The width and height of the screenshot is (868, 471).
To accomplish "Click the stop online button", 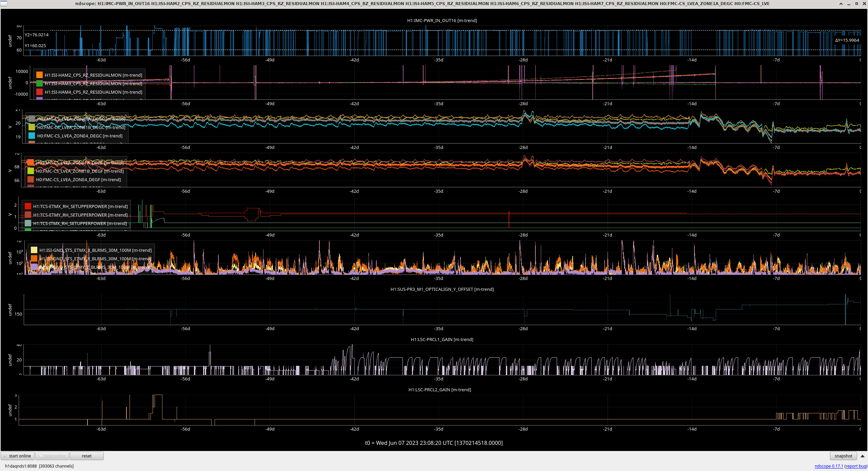I will click(52, 456).
